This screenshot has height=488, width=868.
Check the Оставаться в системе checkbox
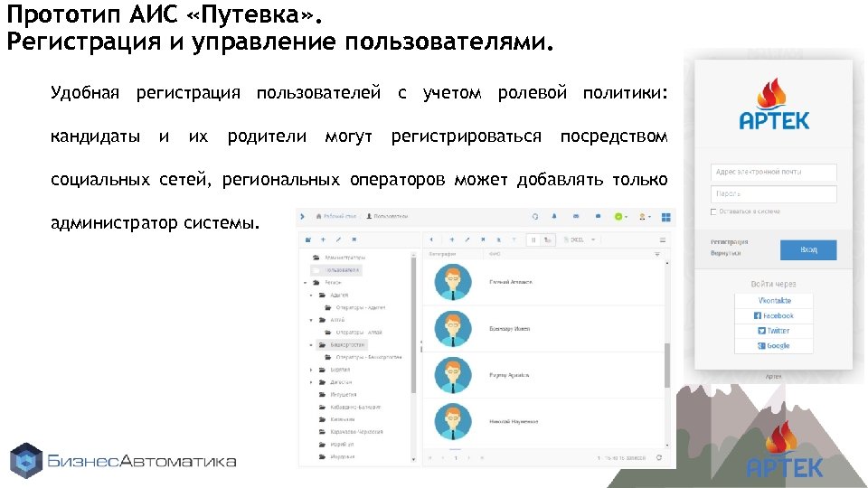tap(713, 211)
